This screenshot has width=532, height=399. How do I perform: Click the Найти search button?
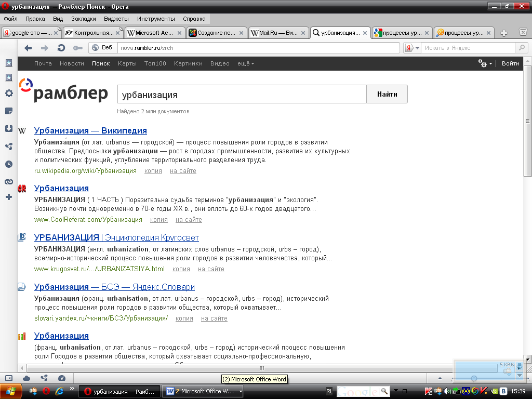pos(387,95)
